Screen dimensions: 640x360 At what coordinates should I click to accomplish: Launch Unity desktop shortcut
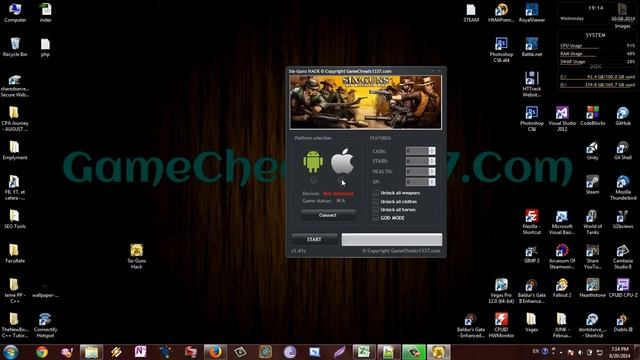click(x=593, y=150)
